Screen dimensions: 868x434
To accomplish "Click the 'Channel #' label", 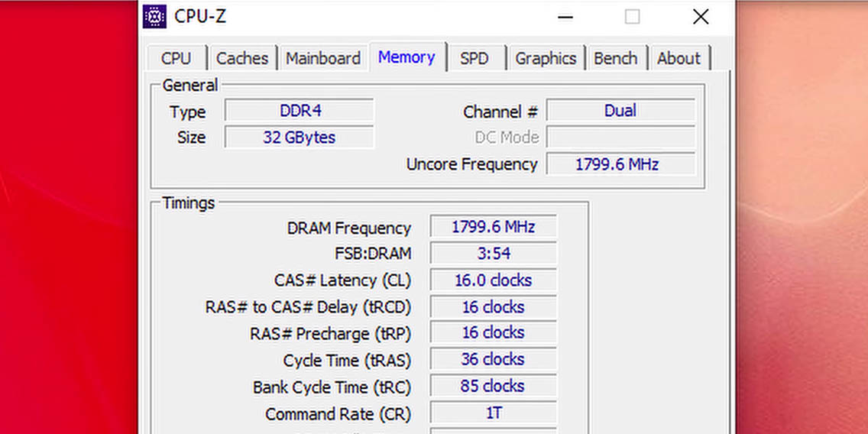I will (x=500, y=112).
